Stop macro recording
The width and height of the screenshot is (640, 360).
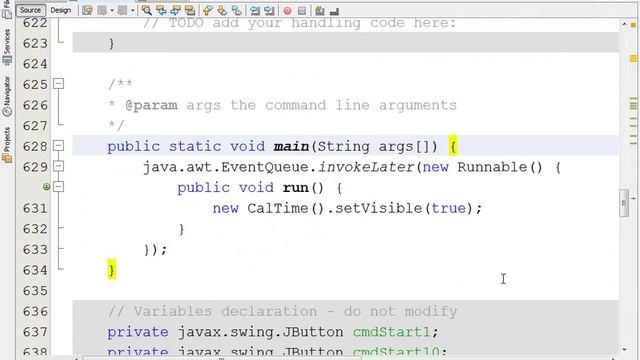[x=302, y=11]
